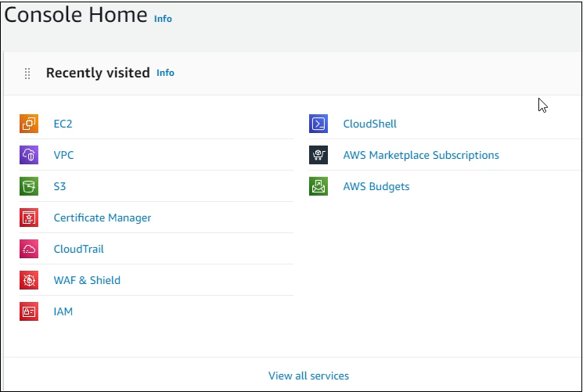Navigate to AWS Budgets
The image size is (583, 392).
coord(376,186)
